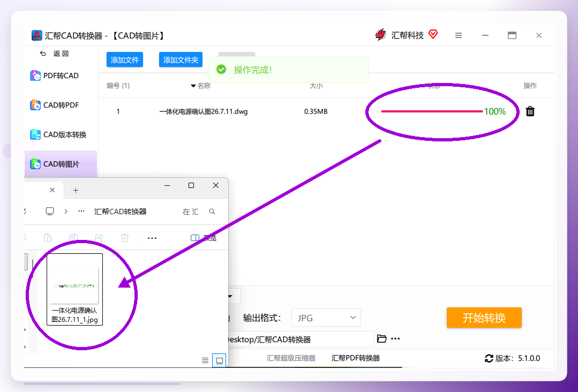Open the 汇帮PDF转换器 link
Viewport: 578px width, 392px height.
[x=355, y=358]
